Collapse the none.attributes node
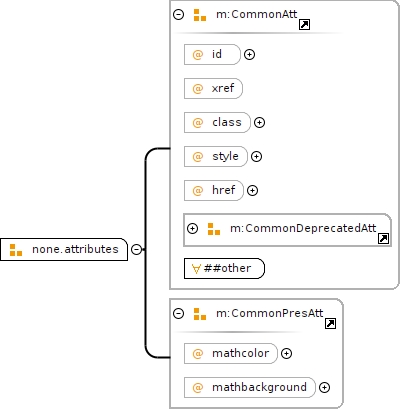The height and width of the screenshot is (410, 401). [136, 249]
